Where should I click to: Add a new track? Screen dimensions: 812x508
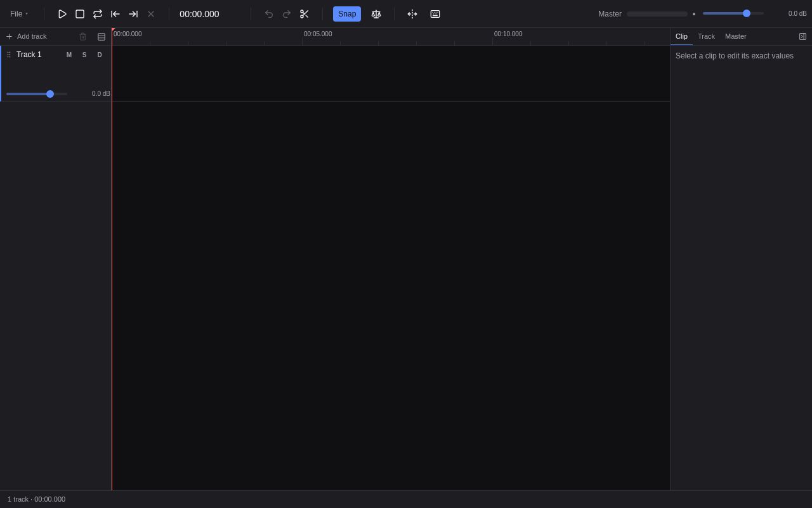27,36
